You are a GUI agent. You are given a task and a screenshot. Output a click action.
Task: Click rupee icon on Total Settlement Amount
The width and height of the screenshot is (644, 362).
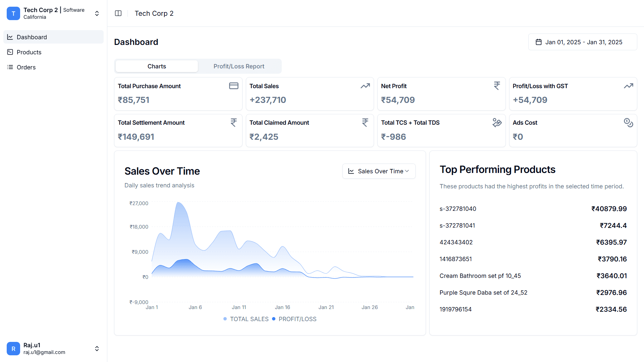coord(234,122)
